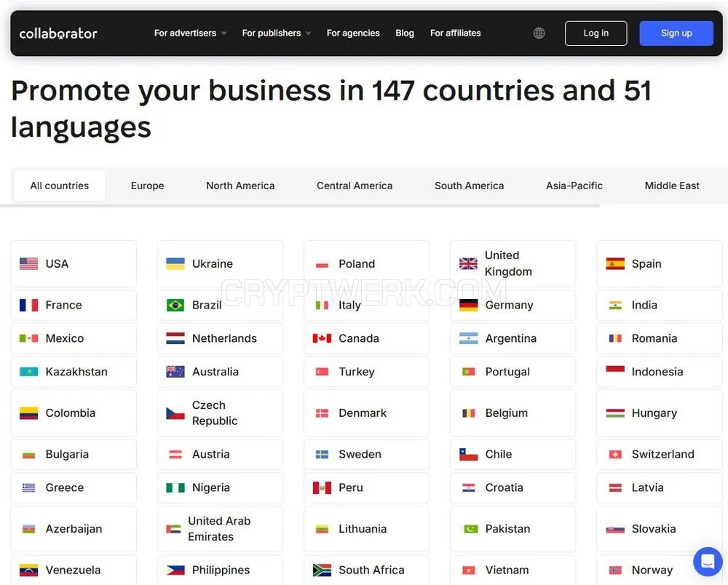728x585 pixels.
Task: Open the Indonesia country card
Action: [660, 372]
